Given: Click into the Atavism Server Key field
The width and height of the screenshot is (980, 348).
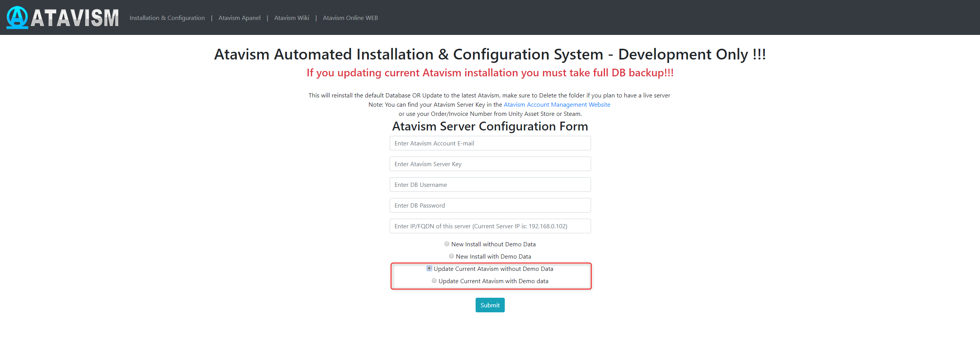Looking at the screenshot, I should pyautogui.click(x=490, y=164).
